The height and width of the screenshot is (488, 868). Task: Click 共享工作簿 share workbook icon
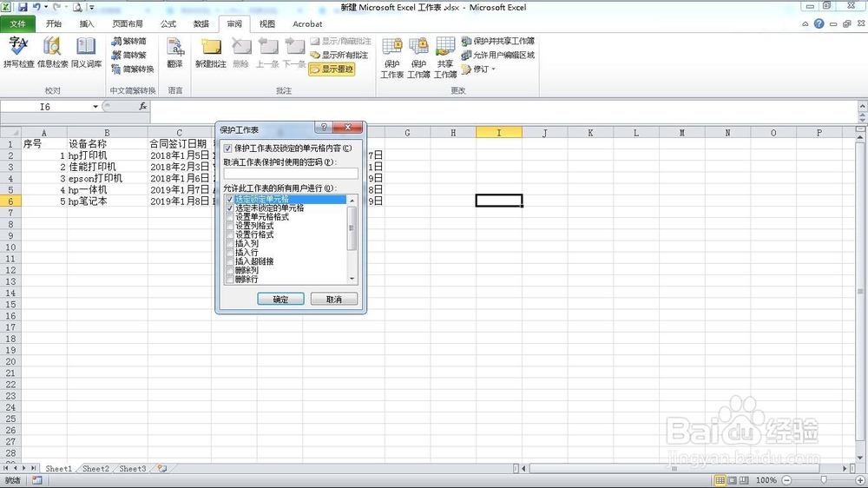click(x=445, y=57)
